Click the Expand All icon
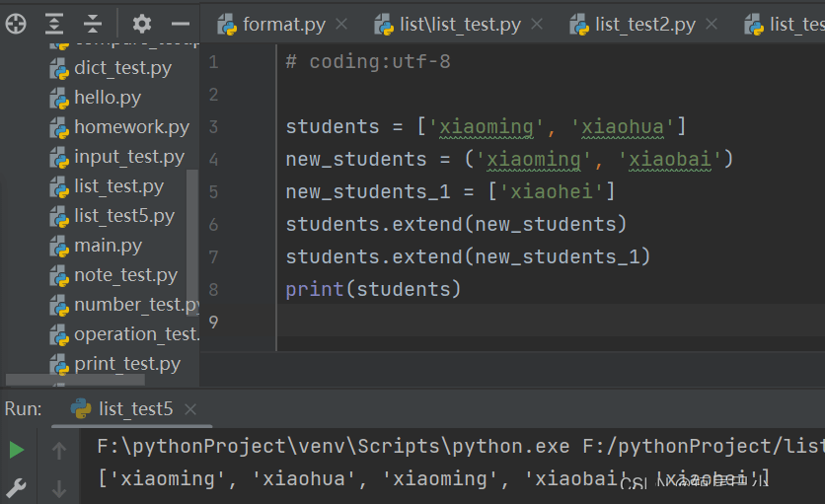 pyautogui.click(x=54, y=25)
